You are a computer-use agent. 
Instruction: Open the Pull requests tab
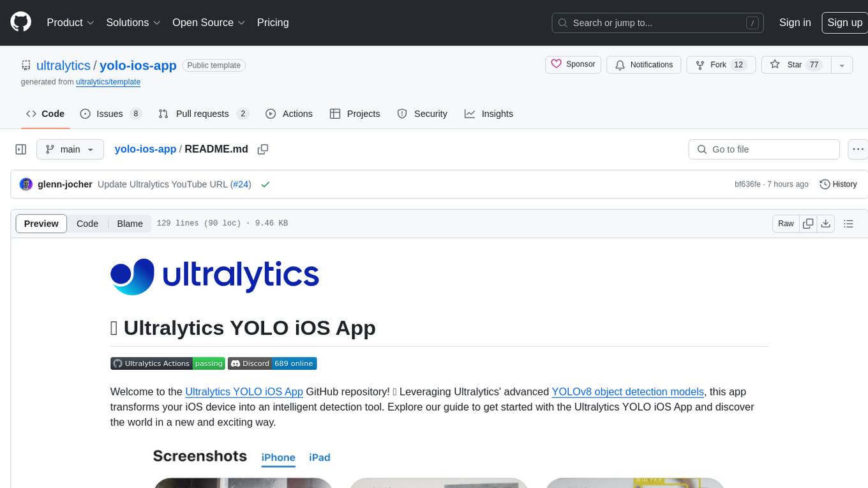coord(204,114)
